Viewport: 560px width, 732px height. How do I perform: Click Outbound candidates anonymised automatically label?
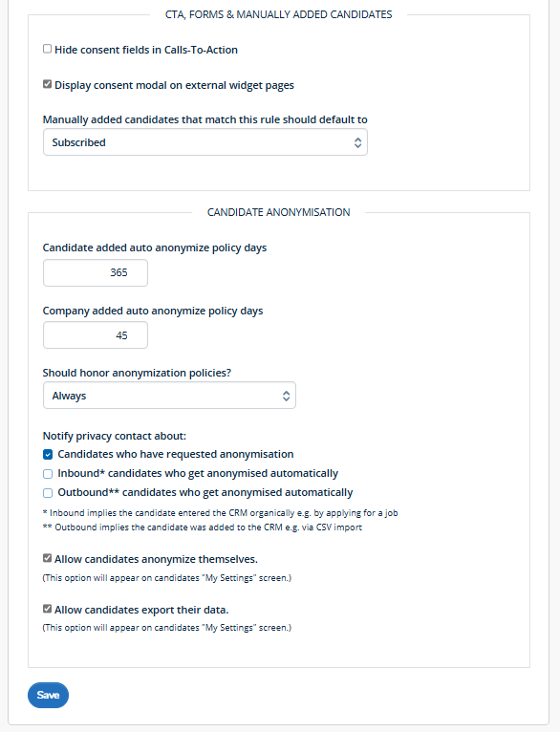click(205, 492)
